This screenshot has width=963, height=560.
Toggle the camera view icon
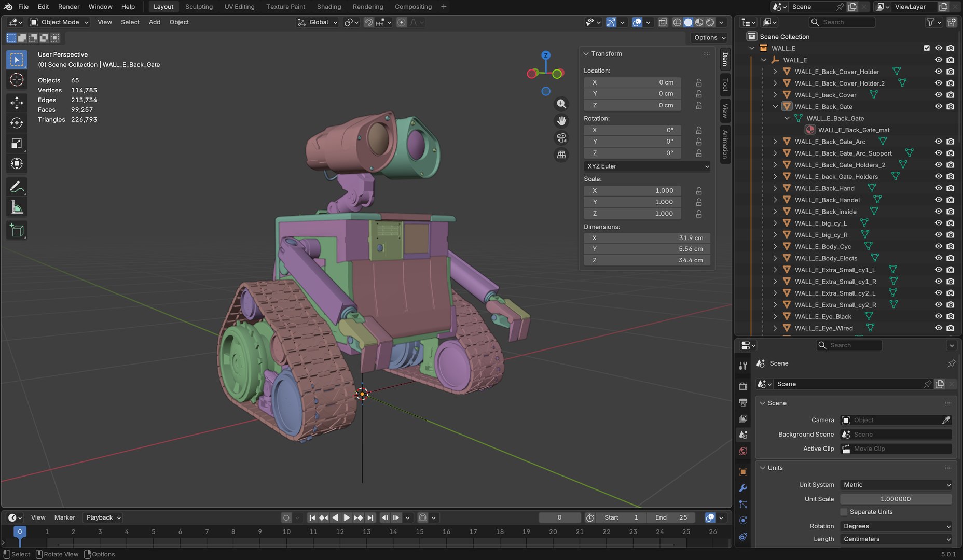[x=561, y=138]
